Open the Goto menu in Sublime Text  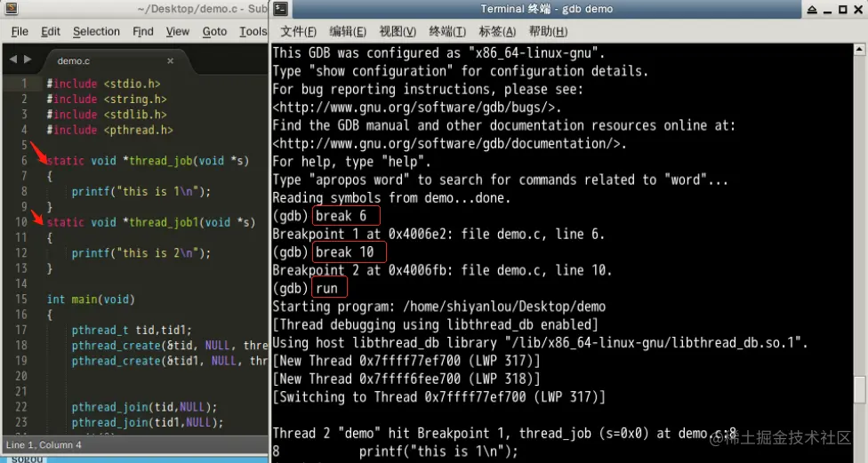[x=214, y=31]
